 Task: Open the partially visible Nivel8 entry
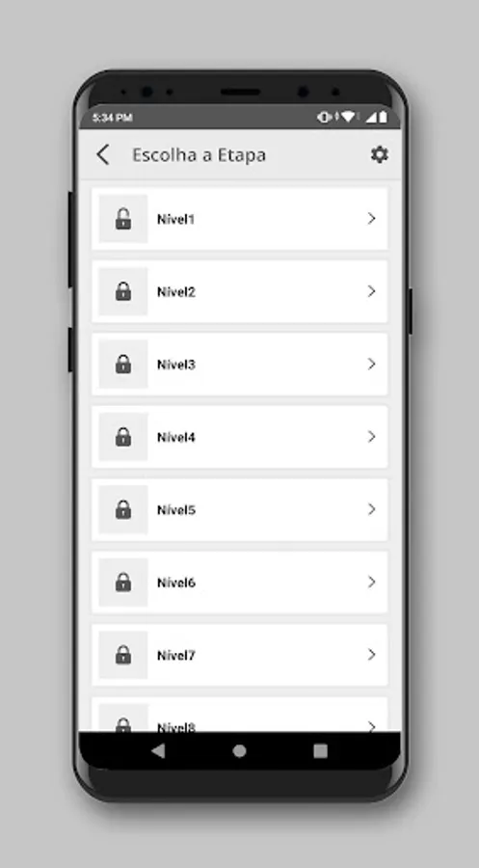[x=239, y=715]
